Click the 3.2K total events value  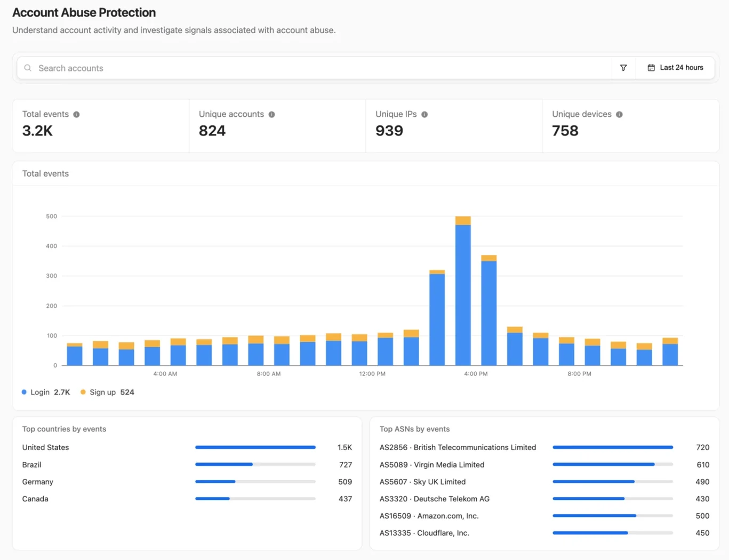(37, 131)
